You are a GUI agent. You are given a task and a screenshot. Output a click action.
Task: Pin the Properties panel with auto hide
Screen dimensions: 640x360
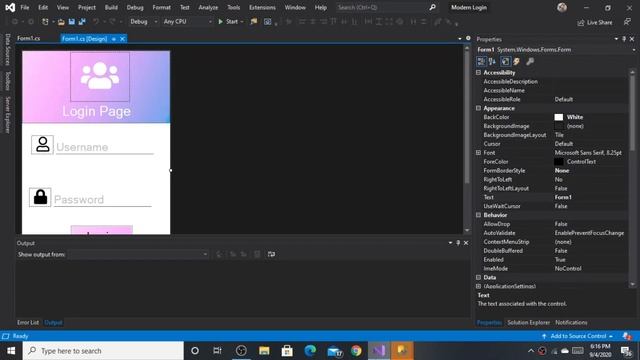click(x=624, y=39)
